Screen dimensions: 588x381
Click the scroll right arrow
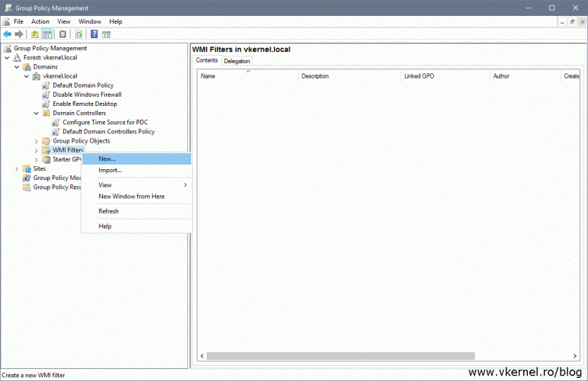tap(575, 356)
